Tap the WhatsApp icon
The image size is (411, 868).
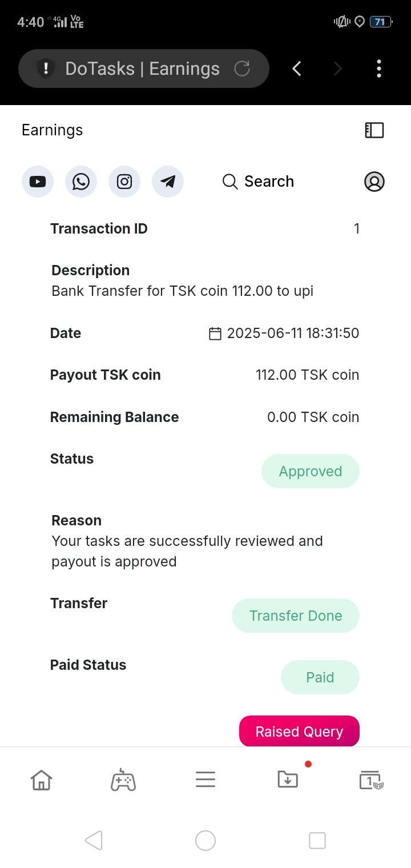[81, 182]
